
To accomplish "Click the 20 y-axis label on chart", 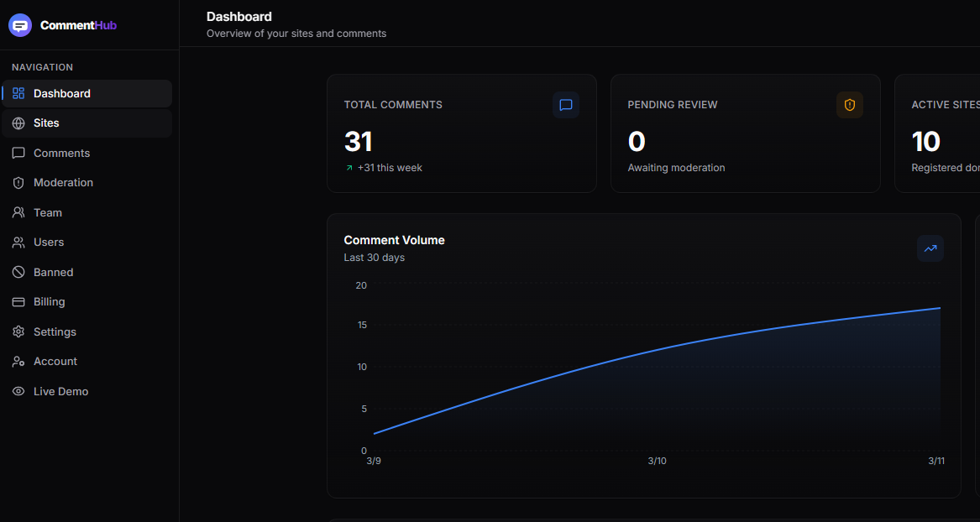I will [361, 285].
